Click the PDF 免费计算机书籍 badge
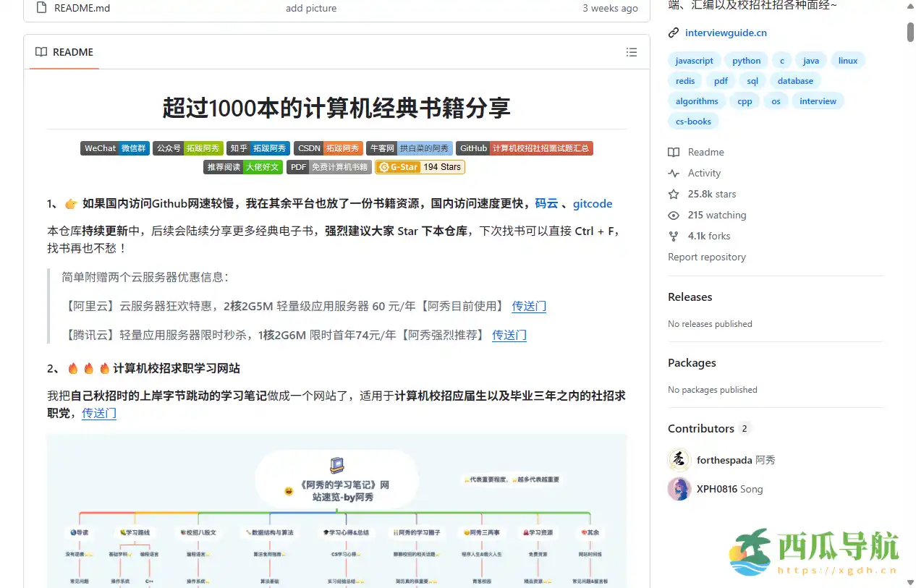This screenshot has width=916, height=588. [x=328, y=166]
